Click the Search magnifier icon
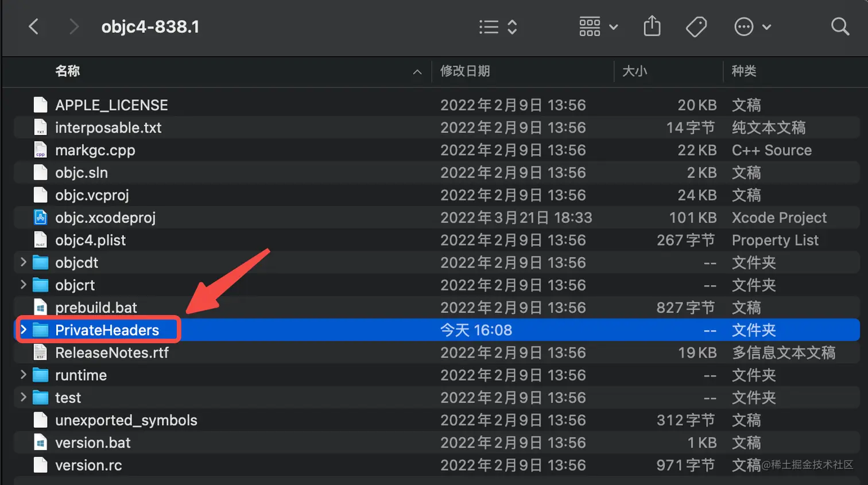Image resolution: width=868 pixels, height=485 pixels. click(840, 26)
